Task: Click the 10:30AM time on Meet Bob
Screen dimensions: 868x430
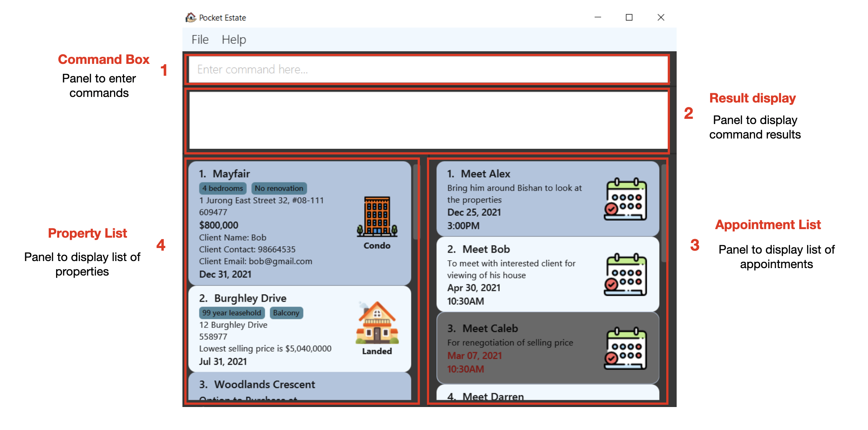Action: 466,301
